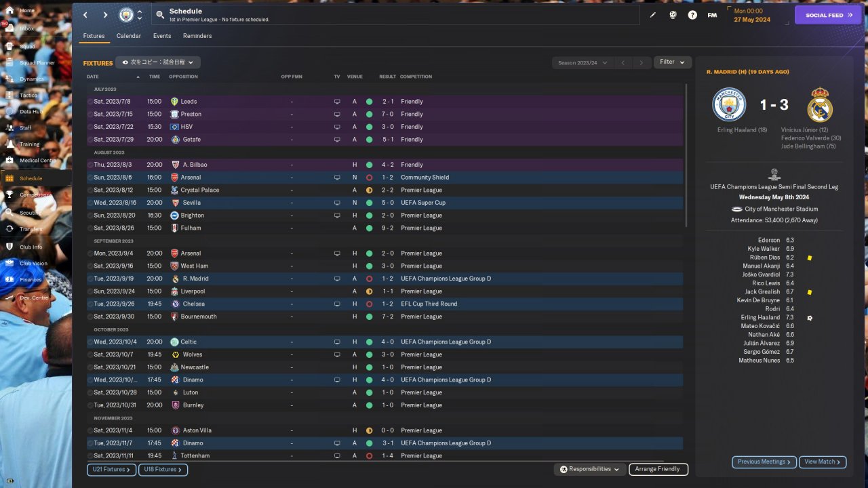Switch to the Fixtures tab

tap(94, 36)
